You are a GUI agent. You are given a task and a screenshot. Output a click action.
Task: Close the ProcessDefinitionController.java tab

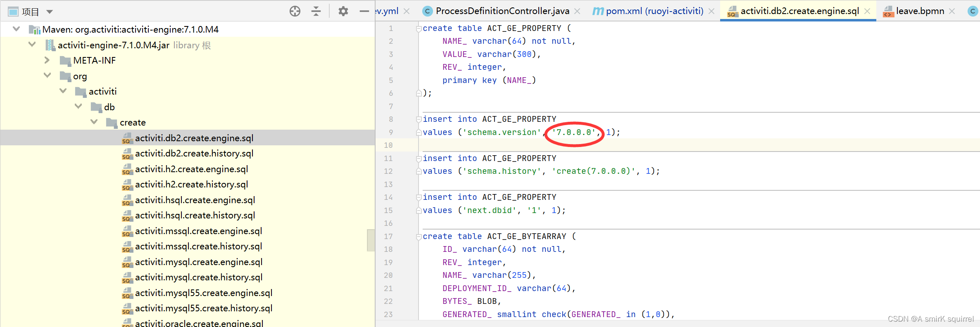pos(577,12)
